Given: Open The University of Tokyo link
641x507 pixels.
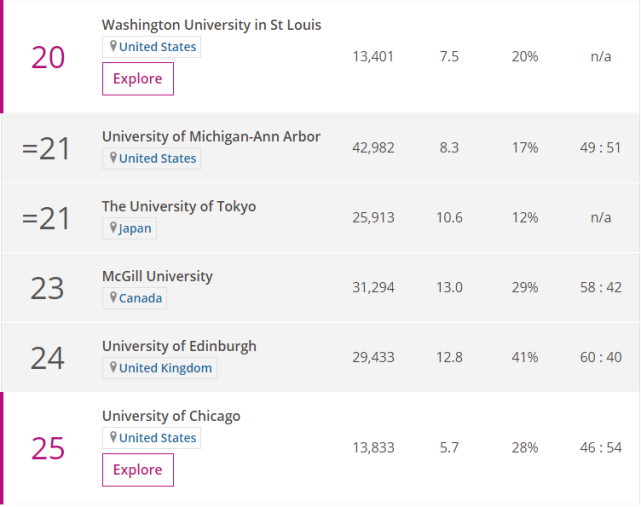Looking at the screenshot, I should coord(179,206).
